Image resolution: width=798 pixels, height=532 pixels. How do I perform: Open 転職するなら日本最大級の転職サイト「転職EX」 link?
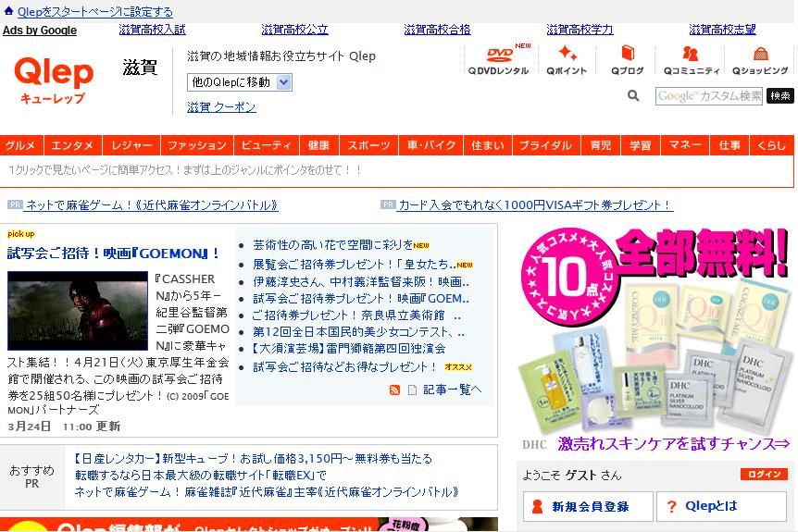pyautogui.click(x=201, y=476)
